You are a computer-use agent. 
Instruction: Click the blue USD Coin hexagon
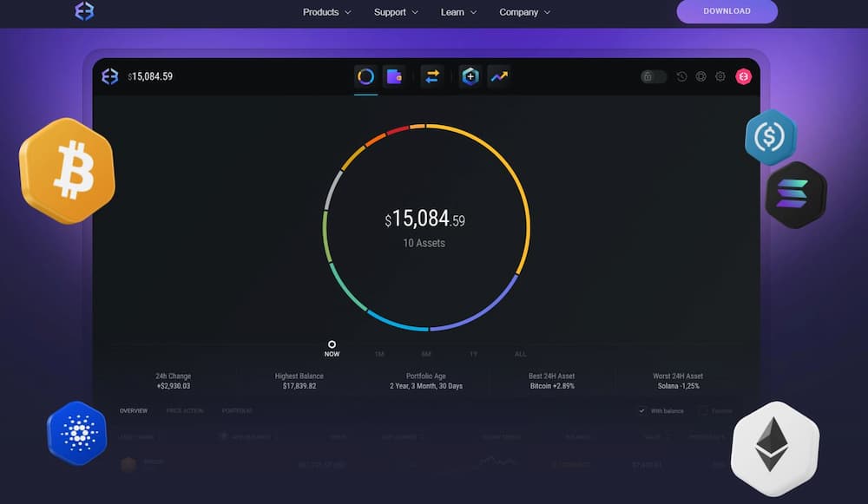point(771,137)
